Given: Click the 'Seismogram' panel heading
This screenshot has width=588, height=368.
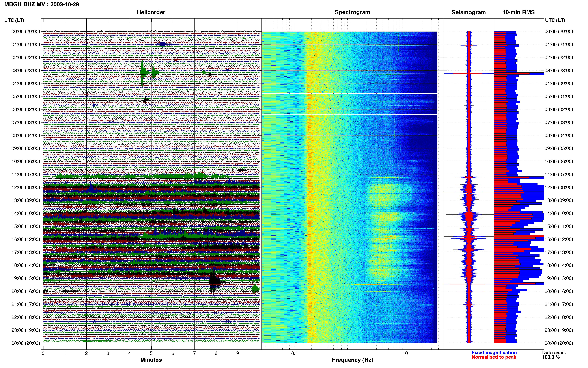Looking at the screenshot, I should click(x=468, y=12).
